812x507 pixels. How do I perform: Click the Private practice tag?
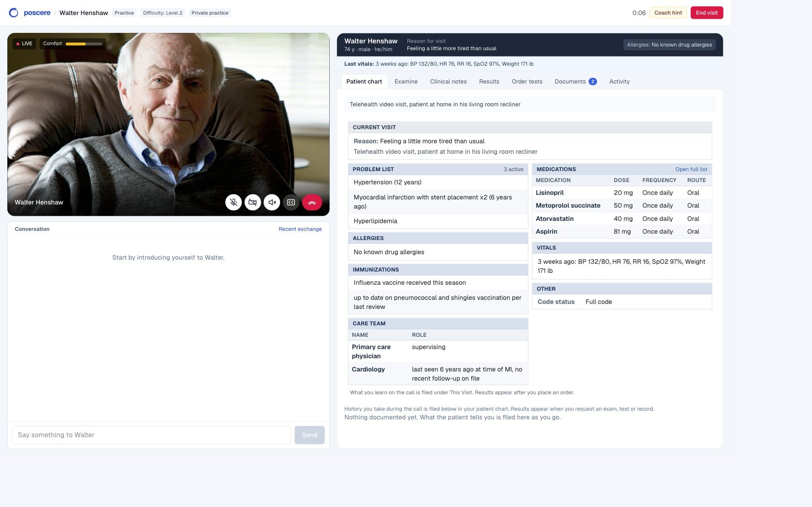210,13
